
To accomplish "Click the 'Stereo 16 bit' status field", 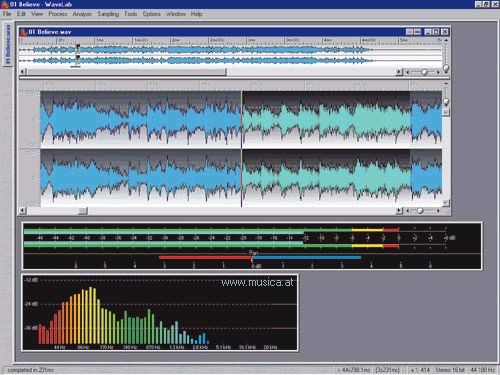I will [450, 370].
